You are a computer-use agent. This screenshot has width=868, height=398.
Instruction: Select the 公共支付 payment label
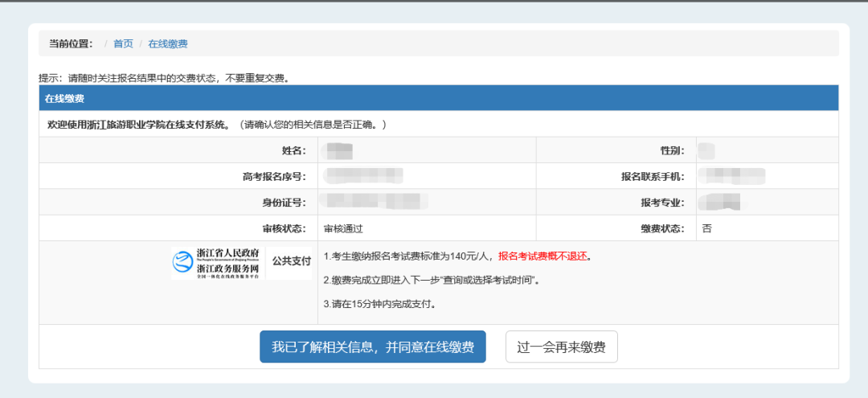tap(291, 261)
